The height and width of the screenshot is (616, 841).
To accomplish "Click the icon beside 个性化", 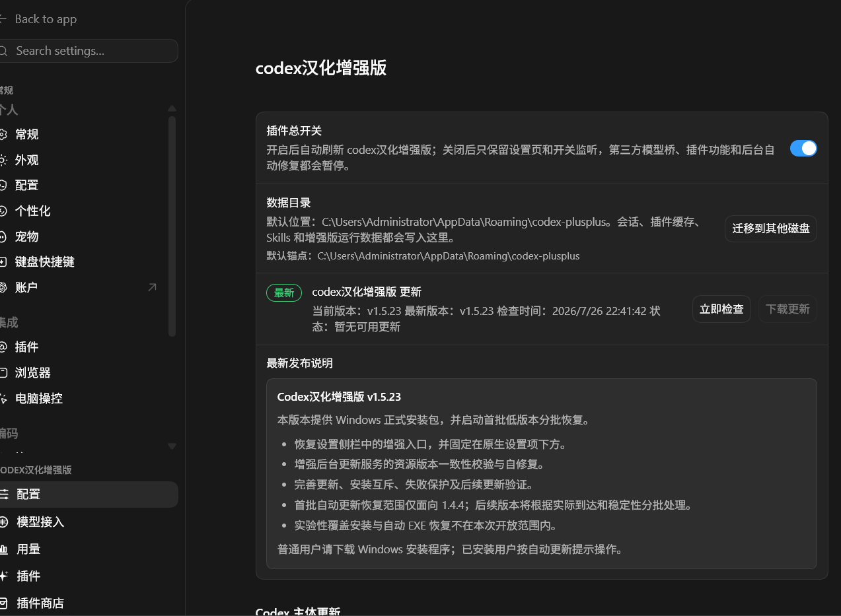I will pos(3,211).
